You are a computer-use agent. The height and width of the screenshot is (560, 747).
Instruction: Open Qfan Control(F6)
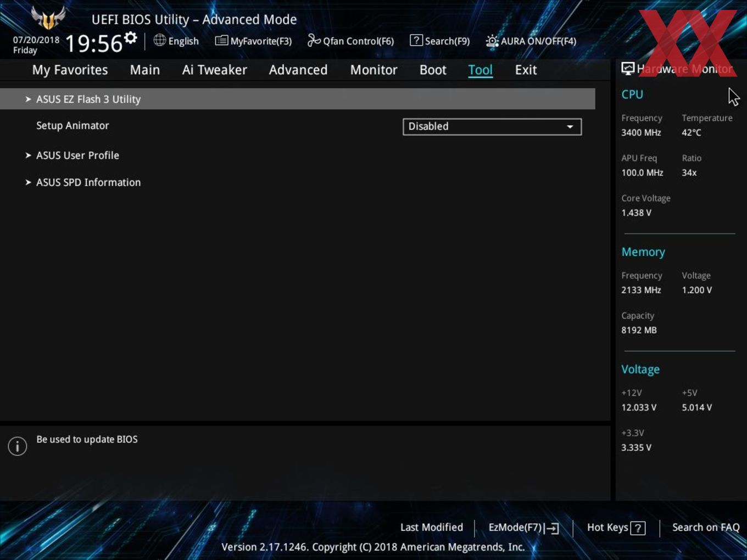coord(350,41)
